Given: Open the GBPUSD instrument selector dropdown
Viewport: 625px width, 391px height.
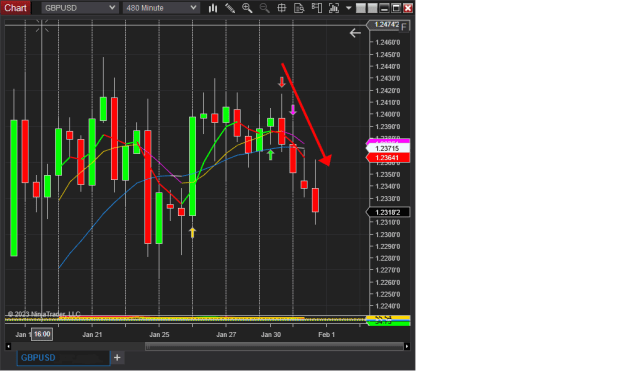Looking at the screenshot, I should click(80, 8).
